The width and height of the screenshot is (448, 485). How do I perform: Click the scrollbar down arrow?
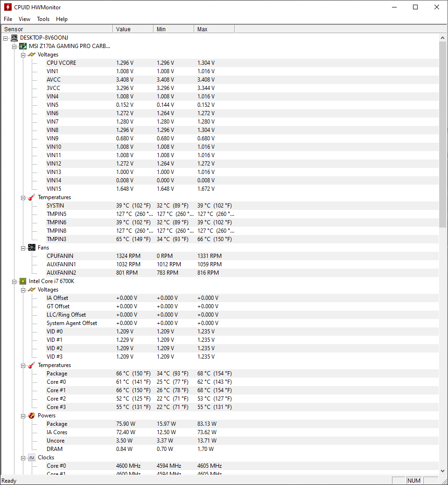(442, 471)
